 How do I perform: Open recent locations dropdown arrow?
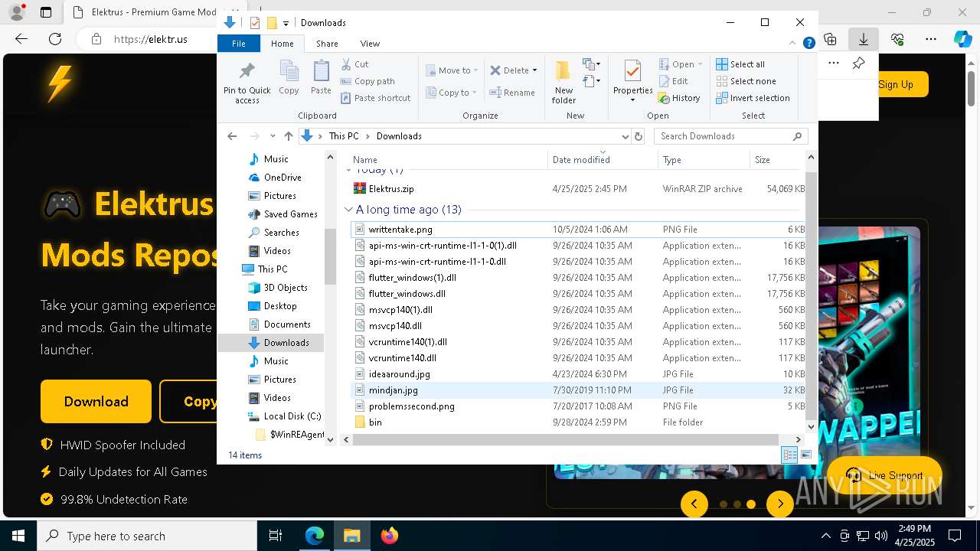273,136
